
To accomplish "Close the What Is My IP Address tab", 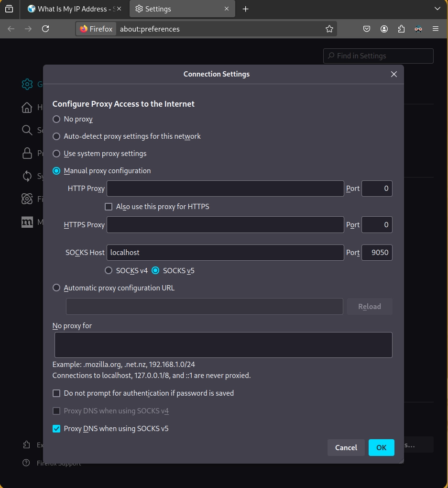I will [x=119, y=9].
